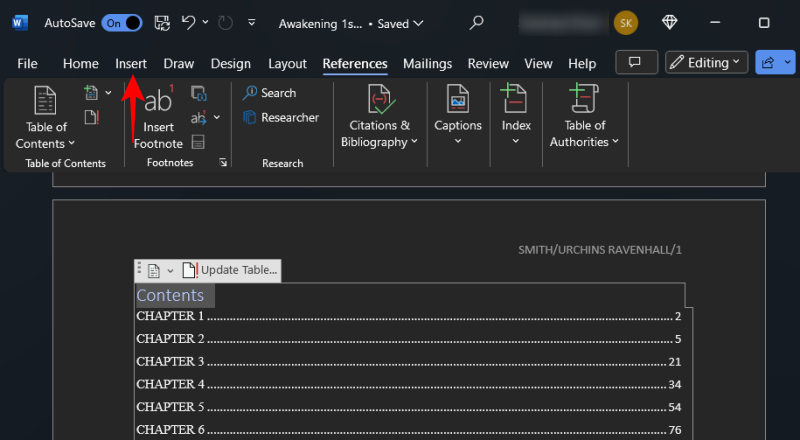Open the Mailings tab
The width and height of the screenshot is (800, 440).
coord(428,63)
